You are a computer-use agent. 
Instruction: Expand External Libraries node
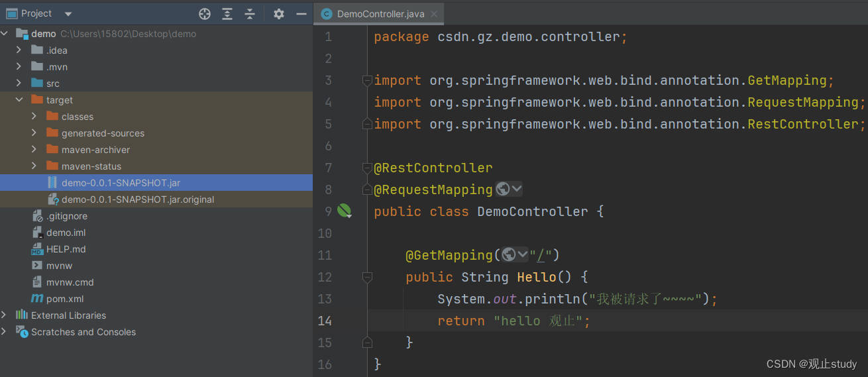[x=5, y=315]
